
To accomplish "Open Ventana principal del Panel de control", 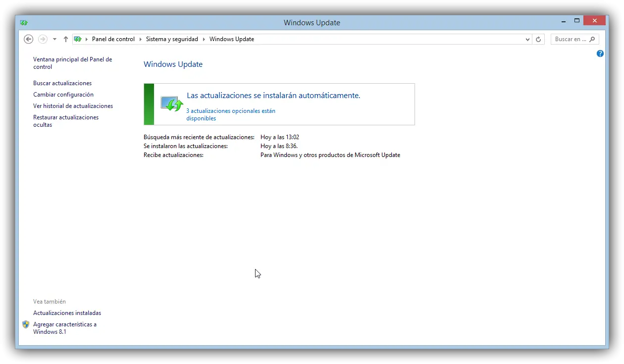I will tap(73, 63).
